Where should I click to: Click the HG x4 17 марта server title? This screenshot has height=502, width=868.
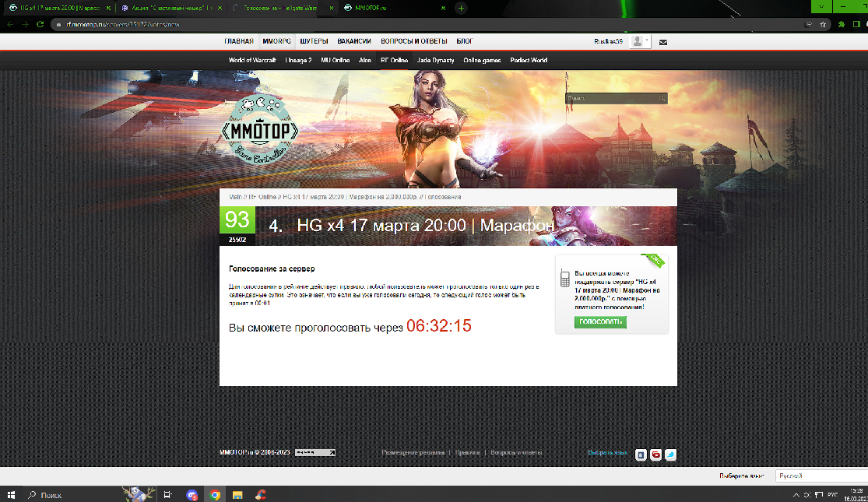(x=425, y=226)
